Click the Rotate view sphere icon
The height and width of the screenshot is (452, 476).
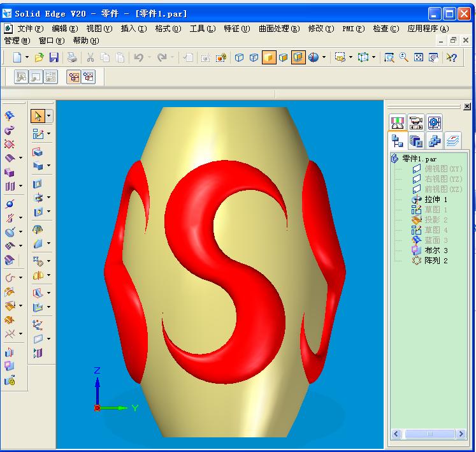point(314,57)
